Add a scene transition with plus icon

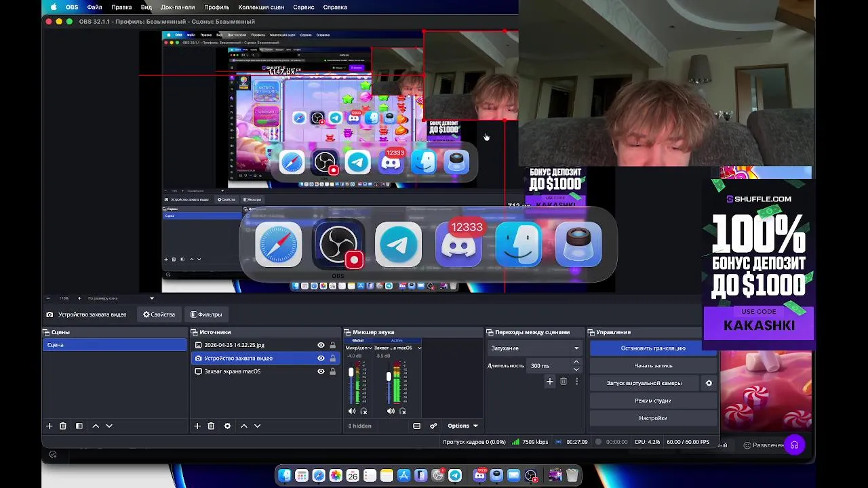550,382
